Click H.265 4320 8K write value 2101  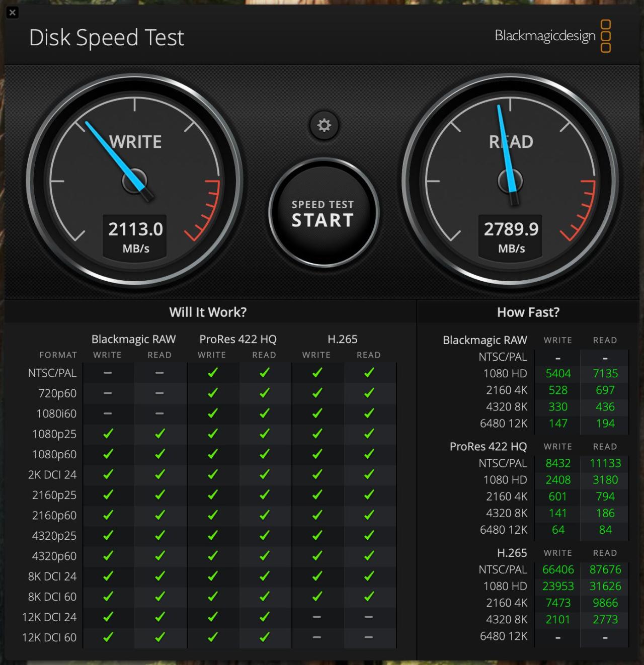(x=558, y=619)
